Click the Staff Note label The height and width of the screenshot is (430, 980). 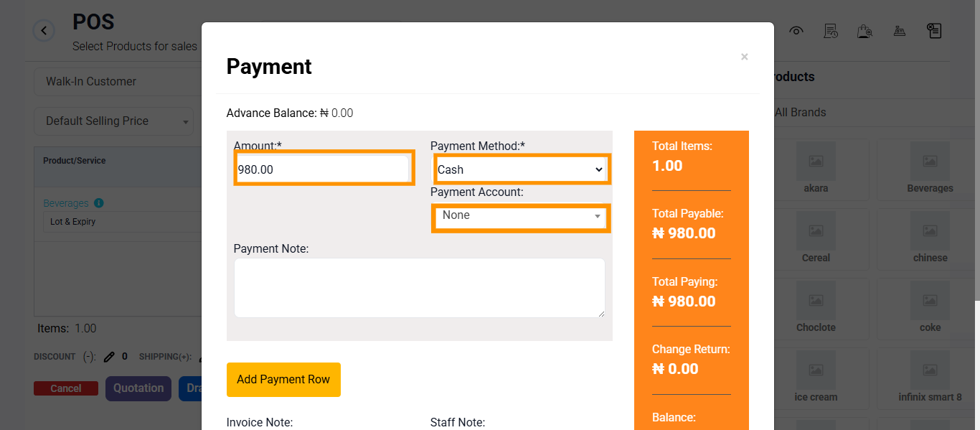coord(458,423)
